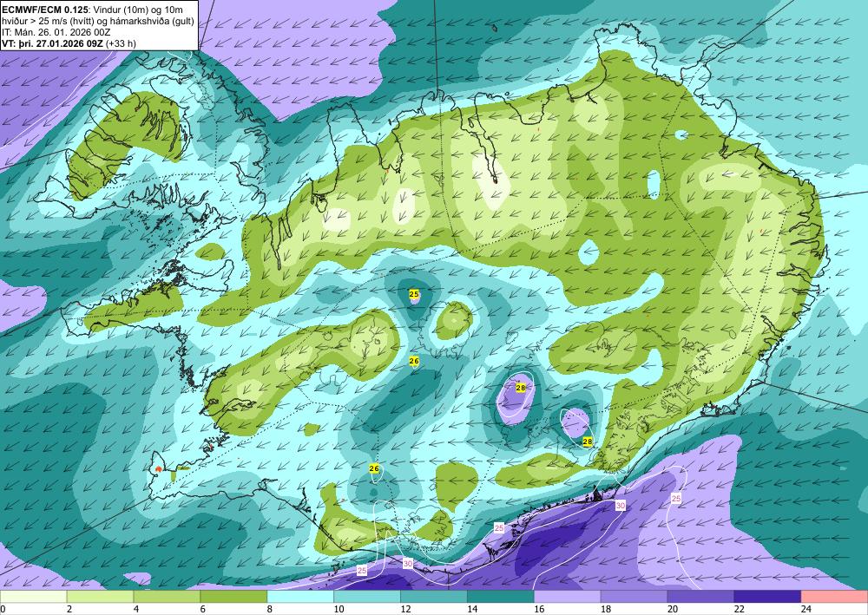The image size is (868, 615).
Task: Select the 'IT: Mán. 26. 01. 2026 00Z' line
Action: click(56, 32)
